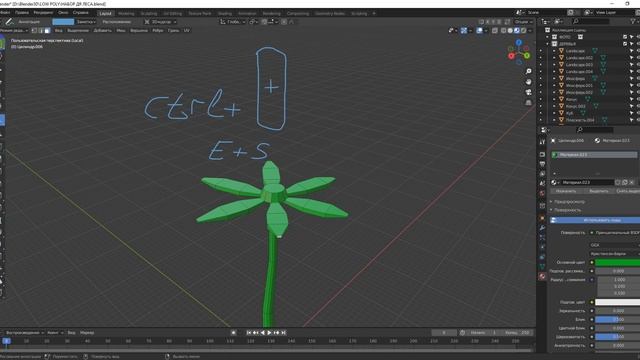Open the Render properties tab
The image size is (640, 360).
[542, 155]
